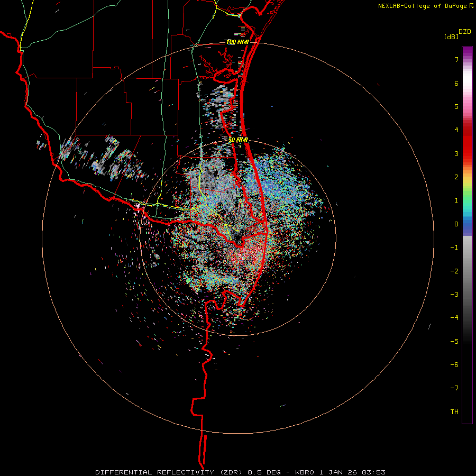Select the -4 dB scale label
This screenshot has height=476, width=476.
[x=454, y=318]
